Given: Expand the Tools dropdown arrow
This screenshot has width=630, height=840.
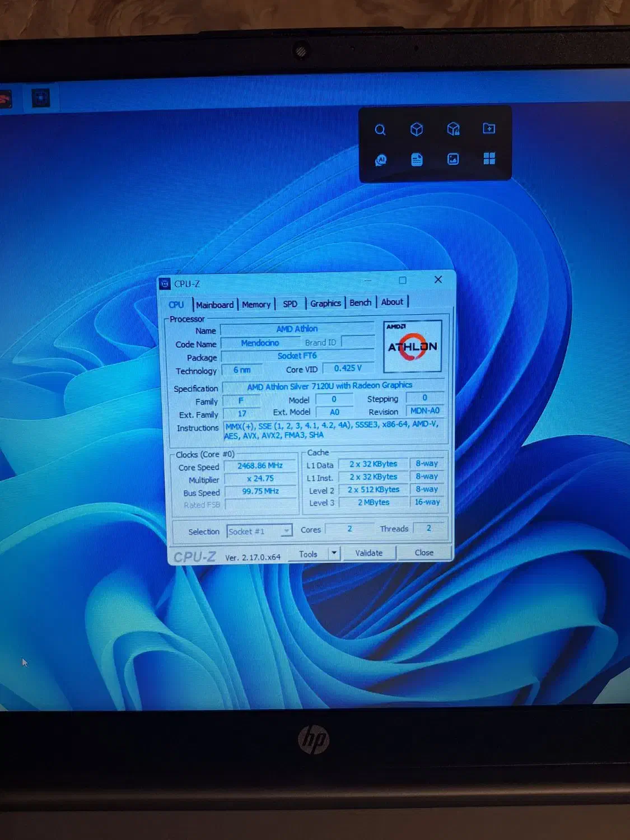Looking at the screenshot, I should 334,553.
